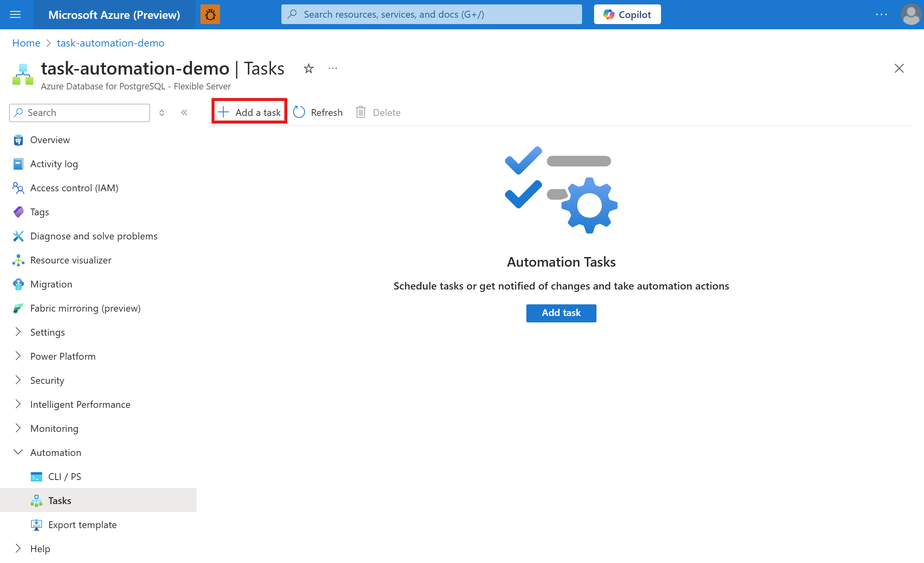Open the hamburger portal menu
Screen dimensions: 924x563
click(15, 15)
